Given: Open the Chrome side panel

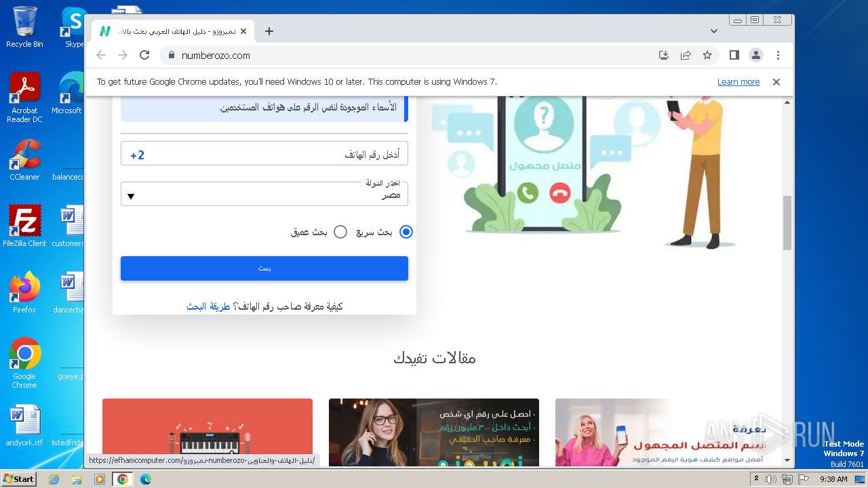Looking at the screenshot, I should (734, 55).
